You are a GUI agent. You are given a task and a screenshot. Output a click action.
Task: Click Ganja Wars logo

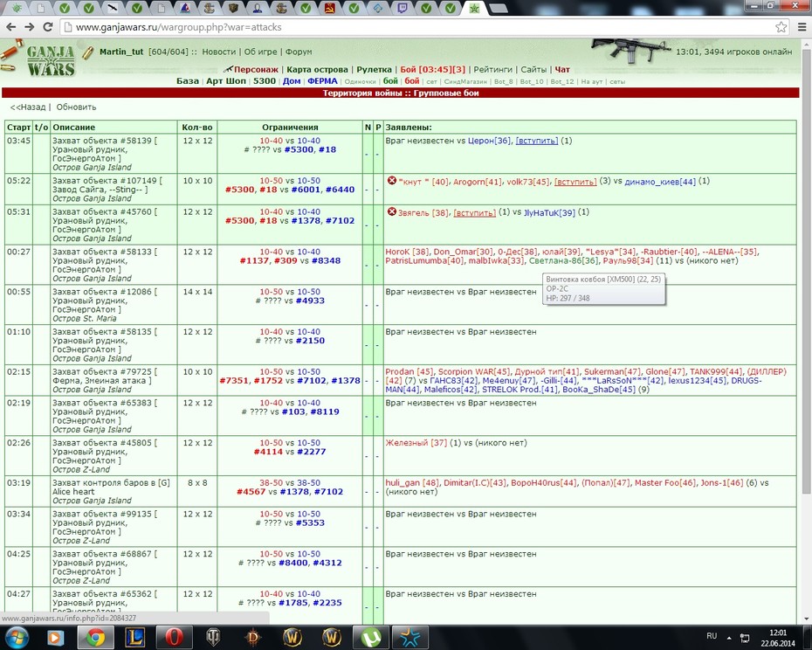(51, 61)
